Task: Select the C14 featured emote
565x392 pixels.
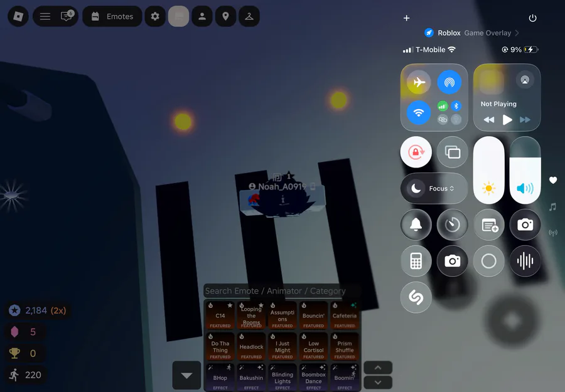Action: point(220,315)
